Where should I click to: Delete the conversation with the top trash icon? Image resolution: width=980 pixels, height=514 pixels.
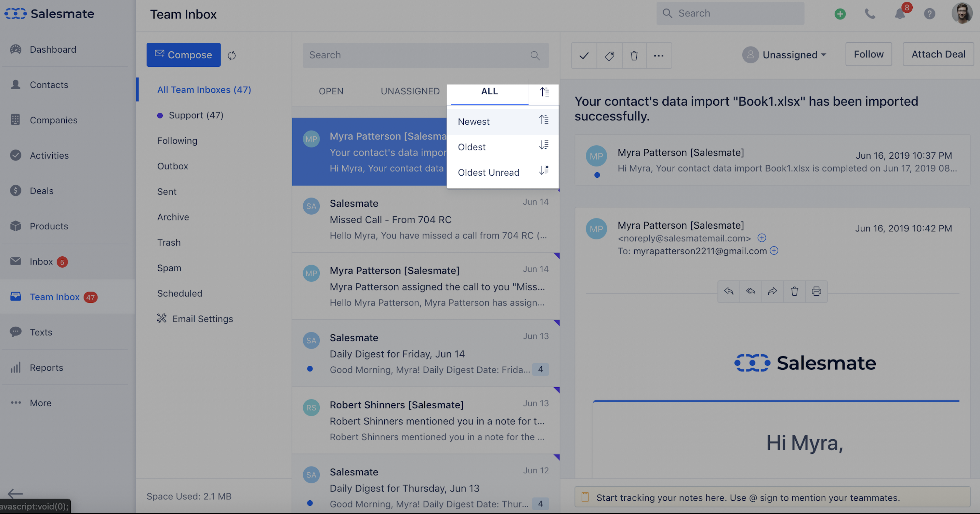(634, 55)
